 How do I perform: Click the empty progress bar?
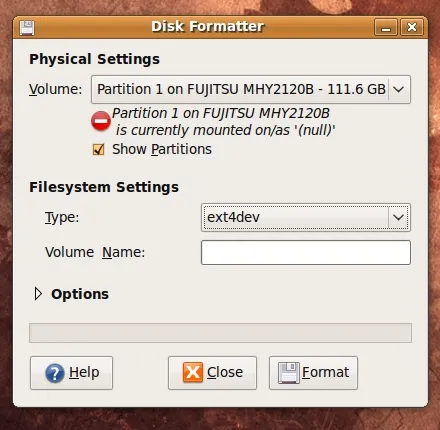pos(220,333)
